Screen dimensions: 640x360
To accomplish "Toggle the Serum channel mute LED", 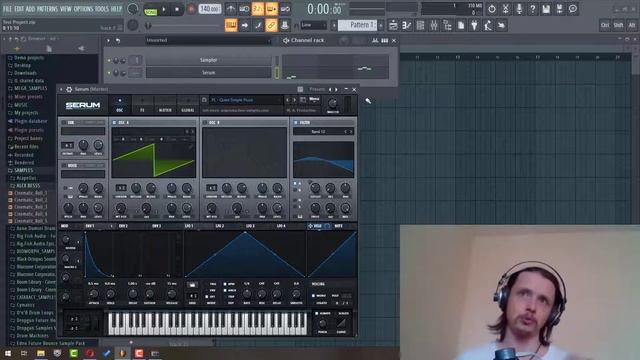I will coord(109,73).
